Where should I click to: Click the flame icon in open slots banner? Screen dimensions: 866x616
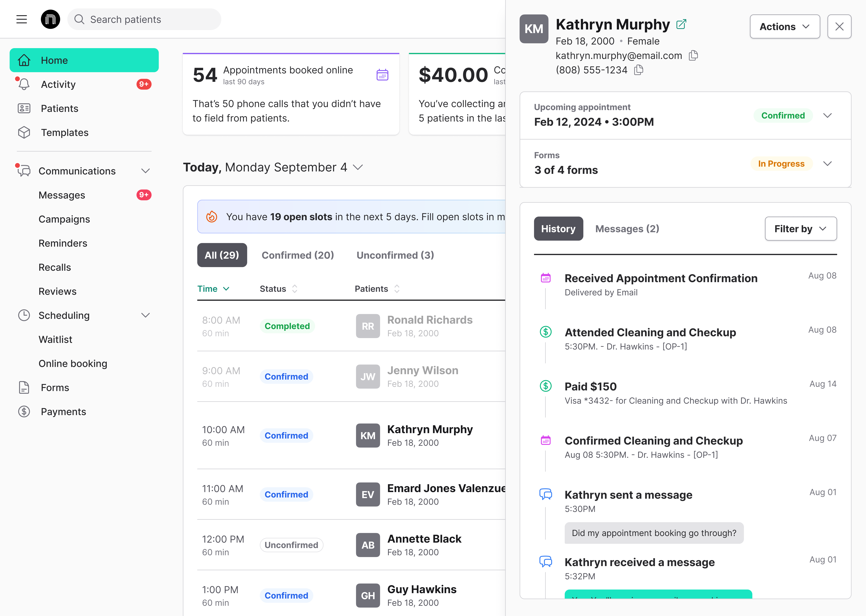tap(212, 217)
